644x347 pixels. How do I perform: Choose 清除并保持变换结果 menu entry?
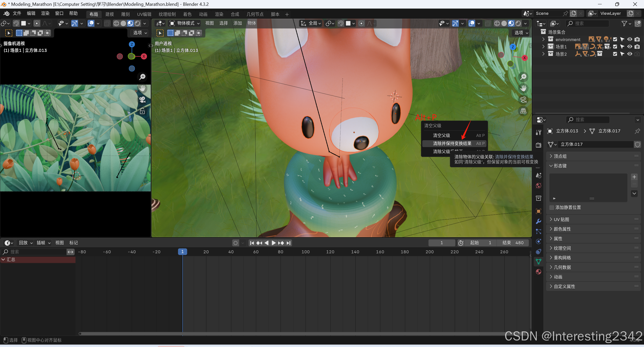[x=452, y=144]
